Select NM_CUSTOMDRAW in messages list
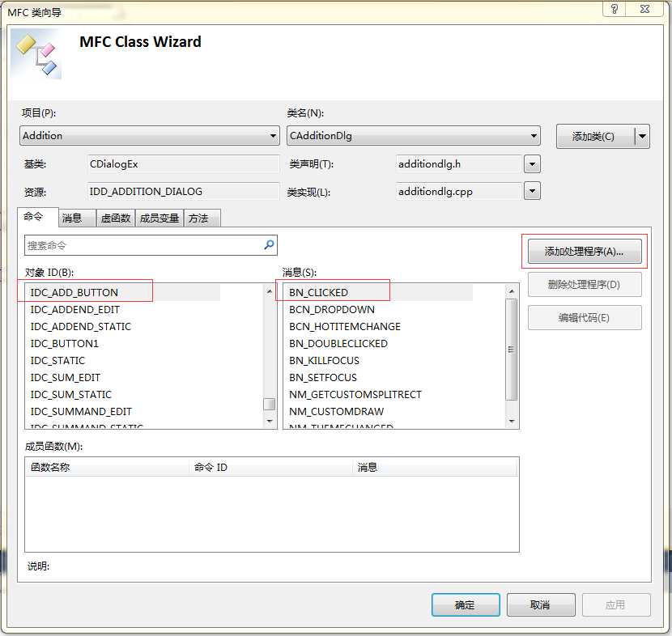This screenshot has width=672, height=636. (337, 412)
